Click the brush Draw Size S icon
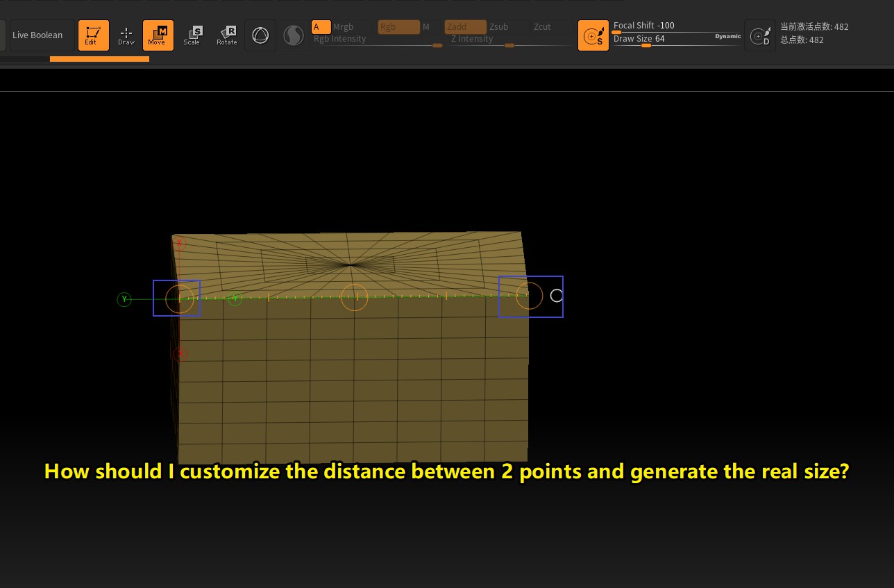894x588 pixels. click(x=593, y=35)
